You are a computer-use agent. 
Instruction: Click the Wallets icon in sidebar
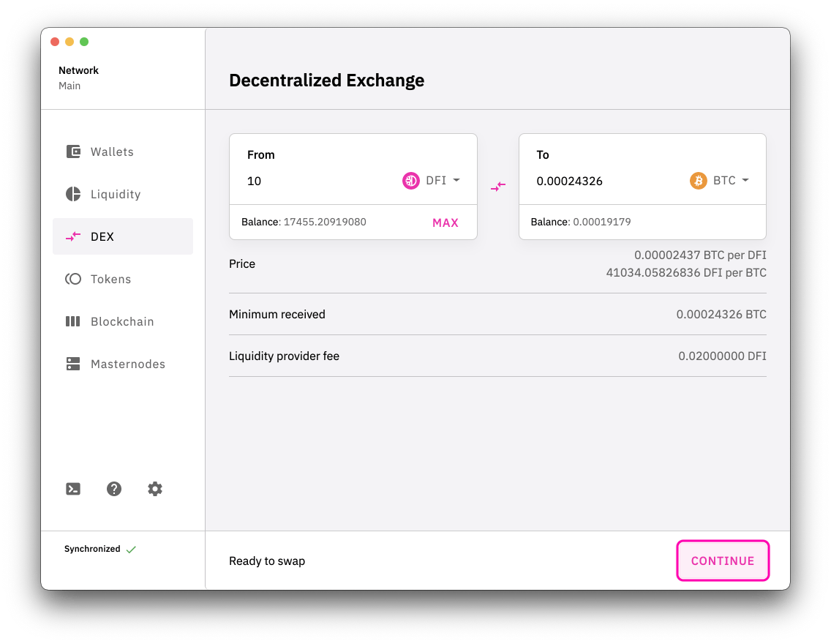tap(73, 152)
